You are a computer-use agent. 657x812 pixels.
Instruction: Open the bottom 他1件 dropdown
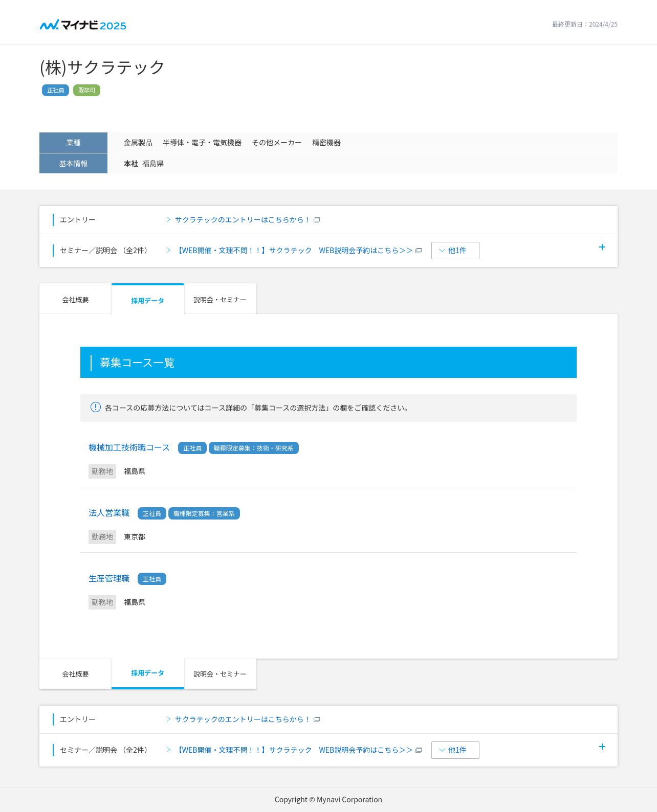455,750
